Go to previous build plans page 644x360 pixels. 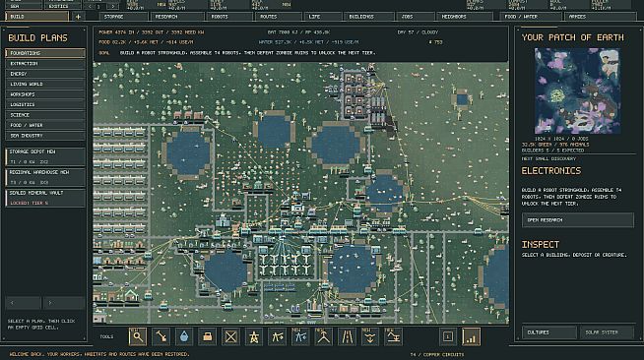(23, 303)
